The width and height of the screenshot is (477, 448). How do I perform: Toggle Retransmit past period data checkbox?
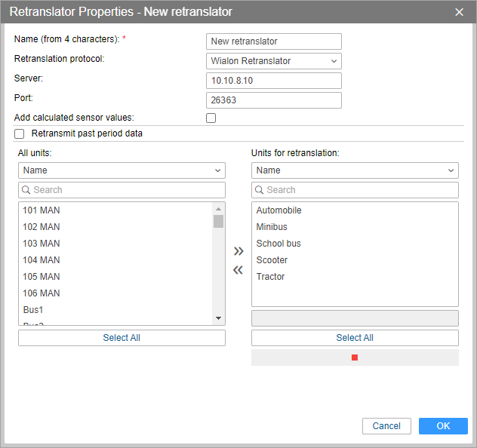coord(20,133)
